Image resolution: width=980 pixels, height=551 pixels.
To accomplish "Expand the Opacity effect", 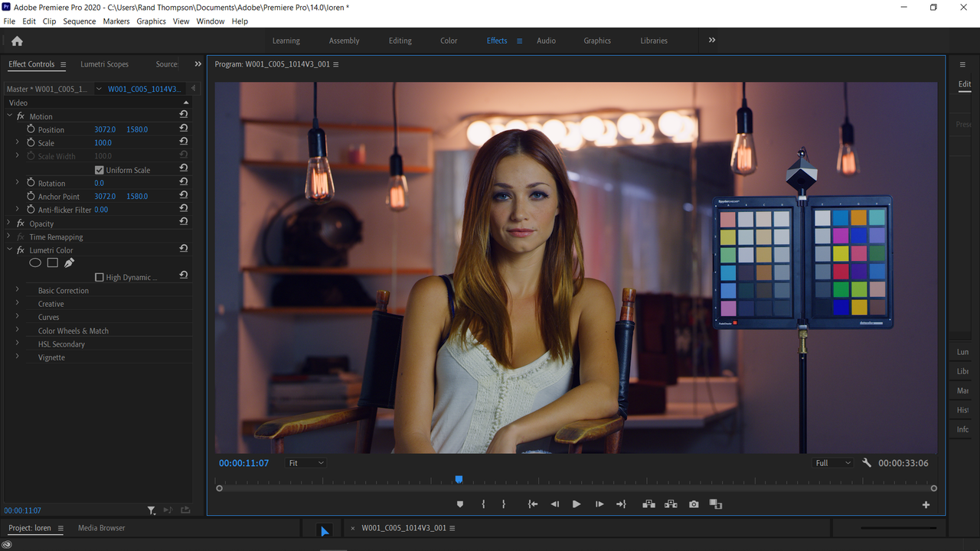I will point(9,223).
